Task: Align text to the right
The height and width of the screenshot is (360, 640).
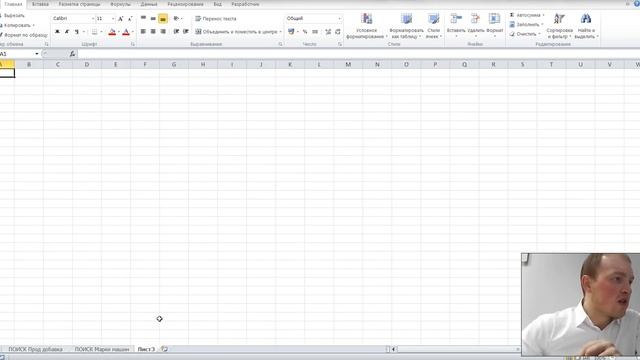Action: (163, 32)
